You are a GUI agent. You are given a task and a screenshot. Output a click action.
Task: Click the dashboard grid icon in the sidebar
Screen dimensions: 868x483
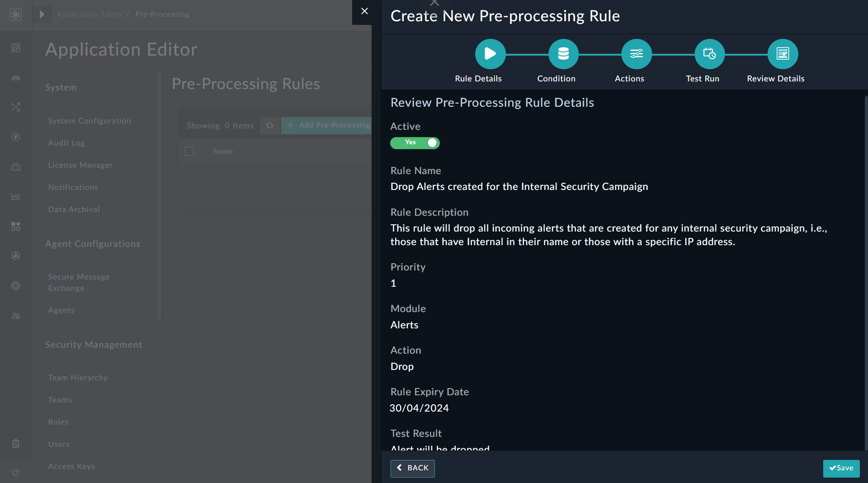click(x=15, y=47)
